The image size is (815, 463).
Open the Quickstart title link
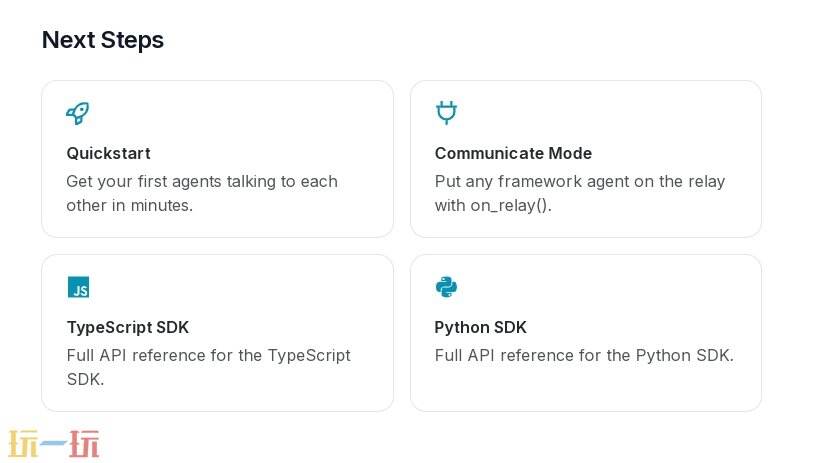point(108,153)
